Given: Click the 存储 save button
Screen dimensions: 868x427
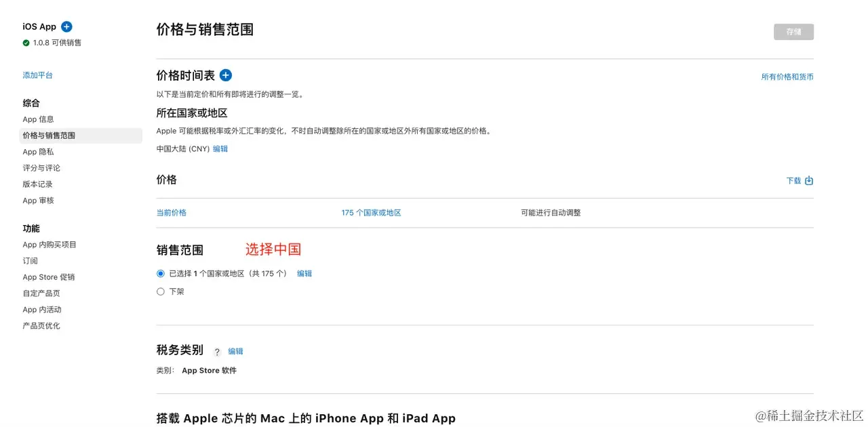Looking at the screenshot, I should (793, 32).
